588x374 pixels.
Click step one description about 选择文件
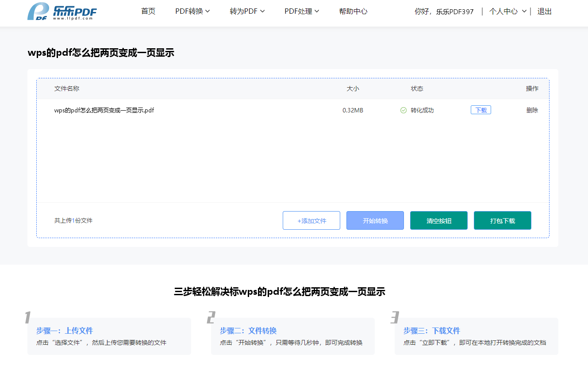tap(101, 343)
